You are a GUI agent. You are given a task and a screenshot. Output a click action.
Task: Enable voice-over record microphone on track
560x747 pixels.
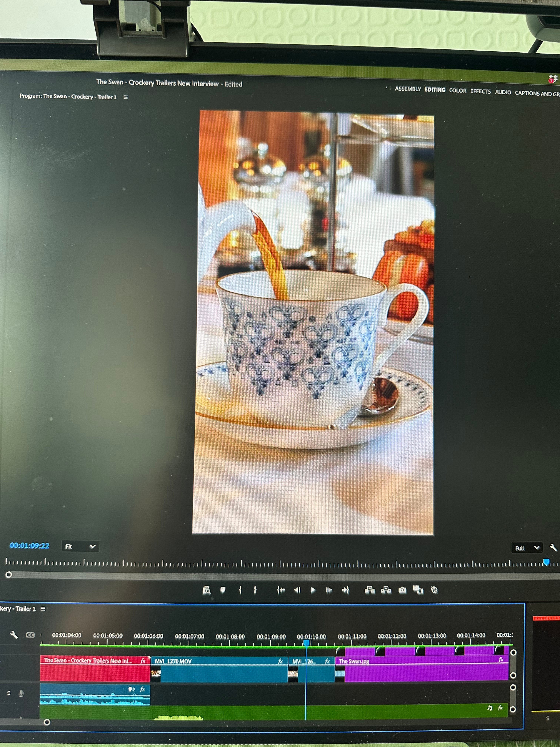coord(21,693)
